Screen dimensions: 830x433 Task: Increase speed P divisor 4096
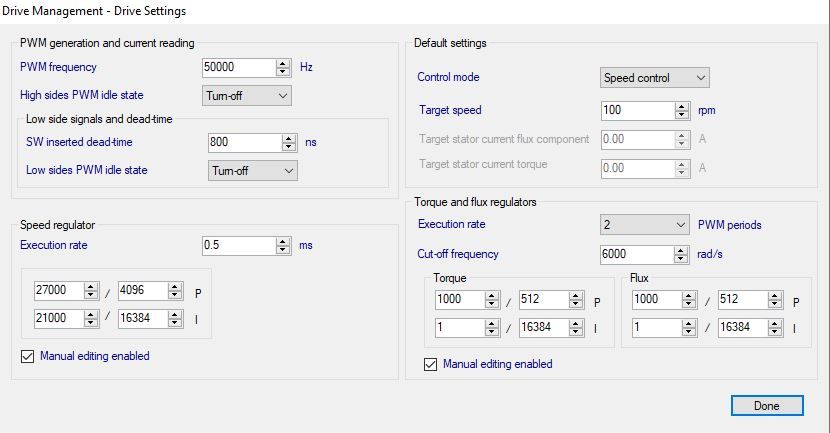pos(175,286)
